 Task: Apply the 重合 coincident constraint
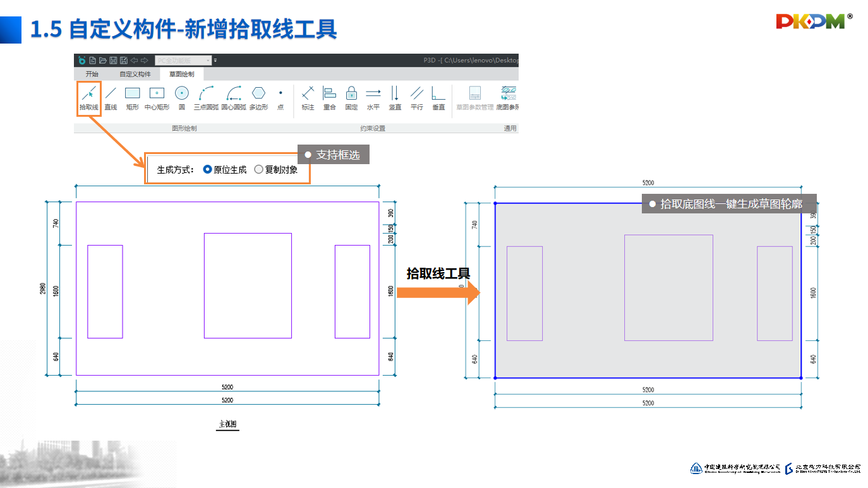coord(330,98)
